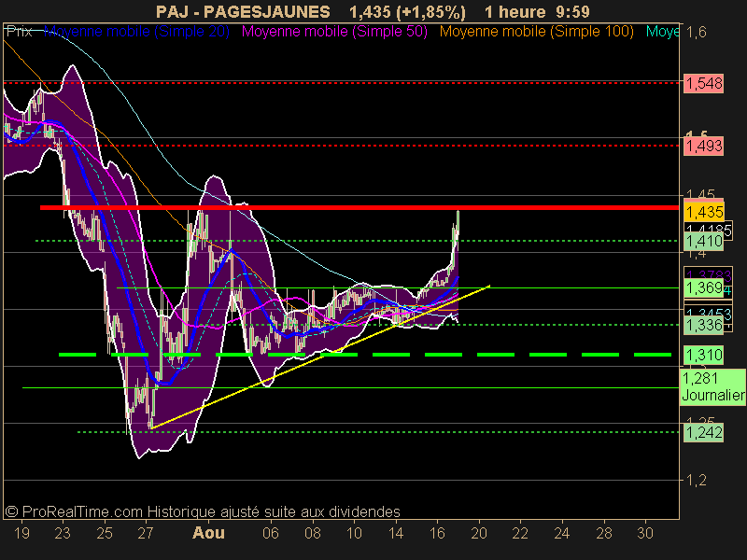Viewport: 747px width, 560px height.
Task: Click the 'Moyenne mobile (Simple 50)' legend
Action: (x=334, y=32)
